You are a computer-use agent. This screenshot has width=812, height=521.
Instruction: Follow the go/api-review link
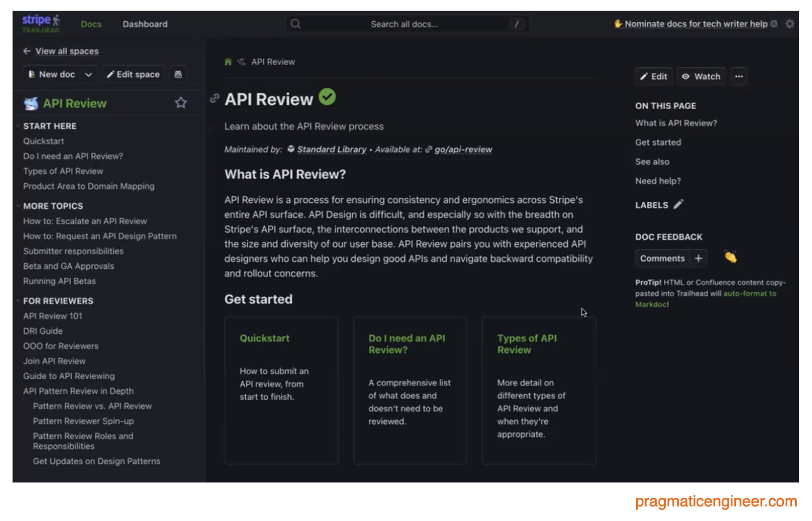click(463, 150)
